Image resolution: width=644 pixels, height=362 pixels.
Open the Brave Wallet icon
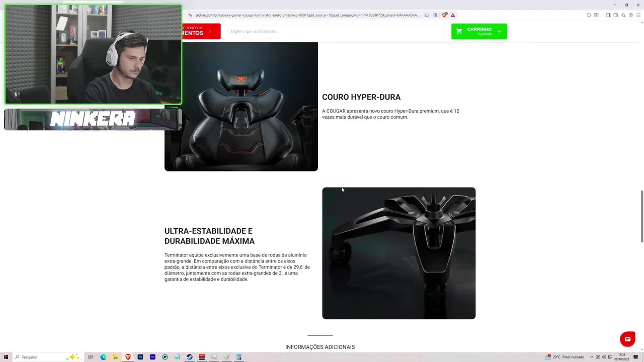click(616, 15)
